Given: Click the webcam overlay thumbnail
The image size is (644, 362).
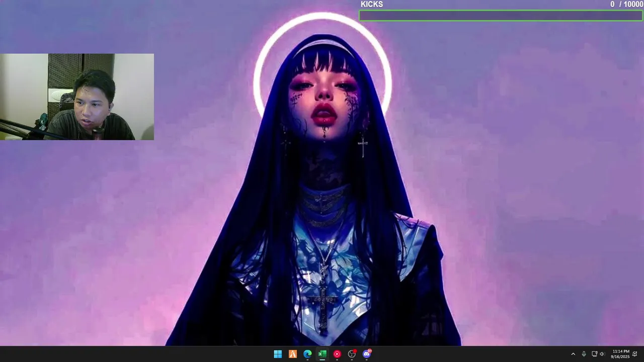Looking at the screenshot, I should pos(77,97).
